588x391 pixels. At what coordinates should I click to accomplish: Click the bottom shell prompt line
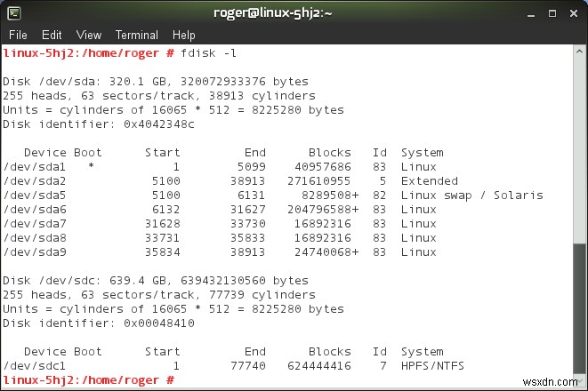point(88,379)
